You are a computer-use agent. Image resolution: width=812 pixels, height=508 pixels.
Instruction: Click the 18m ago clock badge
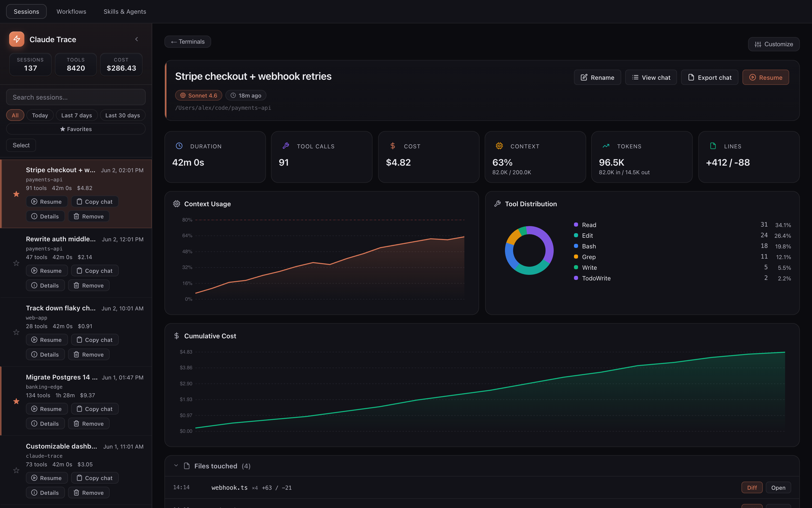pos(246,96)
